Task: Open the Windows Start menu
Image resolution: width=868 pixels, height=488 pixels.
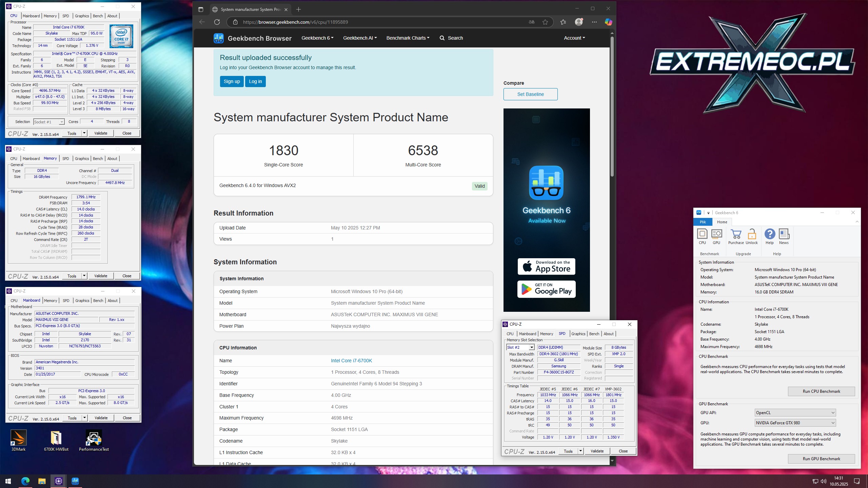Action: point(8,481)
